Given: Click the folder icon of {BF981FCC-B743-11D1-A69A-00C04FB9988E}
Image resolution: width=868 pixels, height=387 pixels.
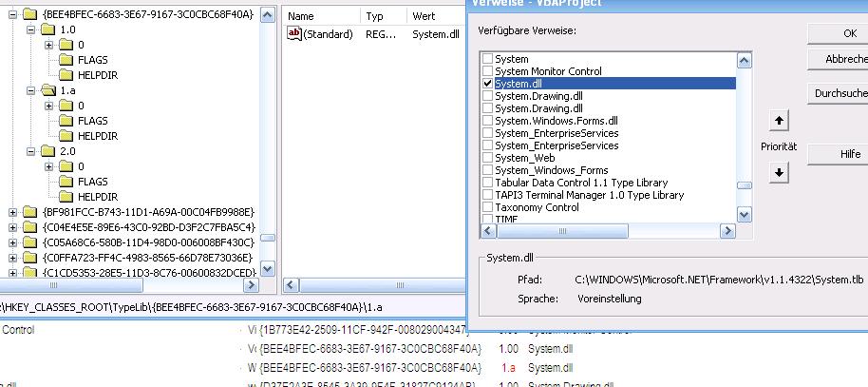Looking at the screenshot, I should tap(29, 212).
